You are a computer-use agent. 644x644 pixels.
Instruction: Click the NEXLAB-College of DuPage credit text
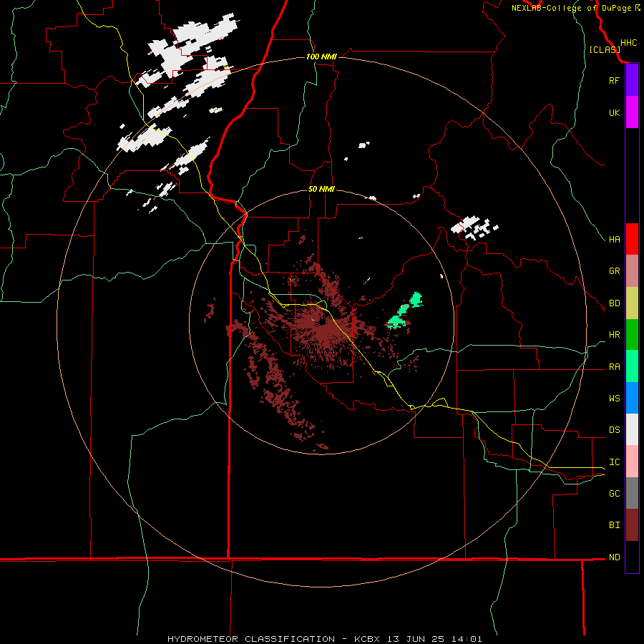point(572,8)
